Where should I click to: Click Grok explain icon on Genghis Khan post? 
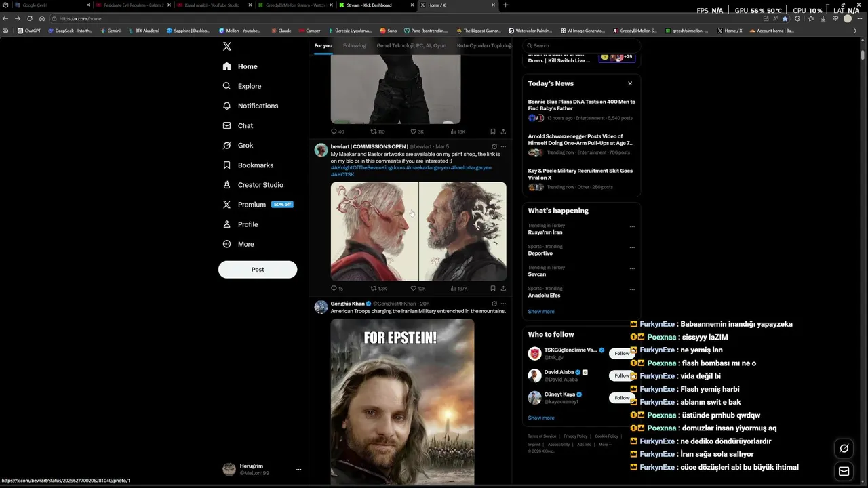coord(494,304)
